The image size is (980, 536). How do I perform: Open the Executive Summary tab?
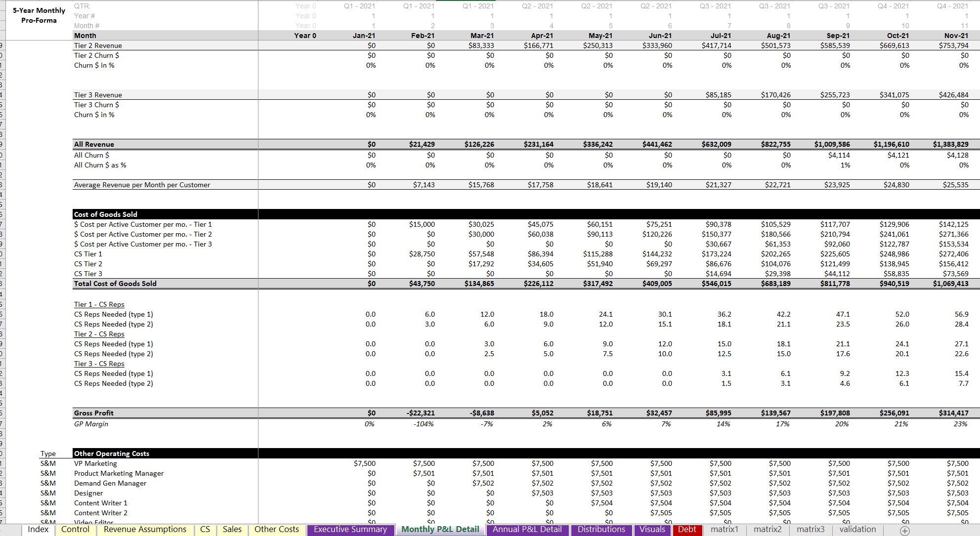point(350,530)
